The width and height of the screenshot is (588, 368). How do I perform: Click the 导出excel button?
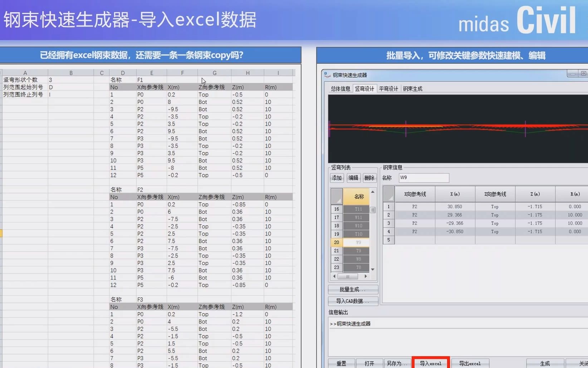[x=470, y=363]
